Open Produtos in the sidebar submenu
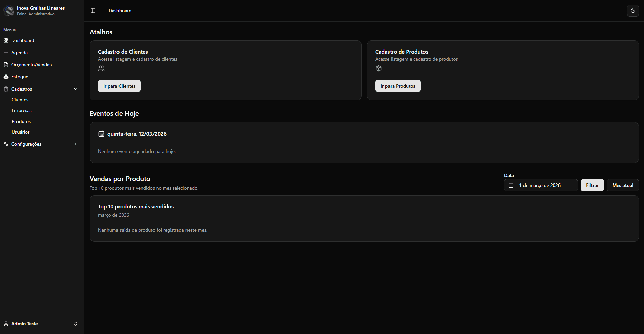 [x=21, y=121]
